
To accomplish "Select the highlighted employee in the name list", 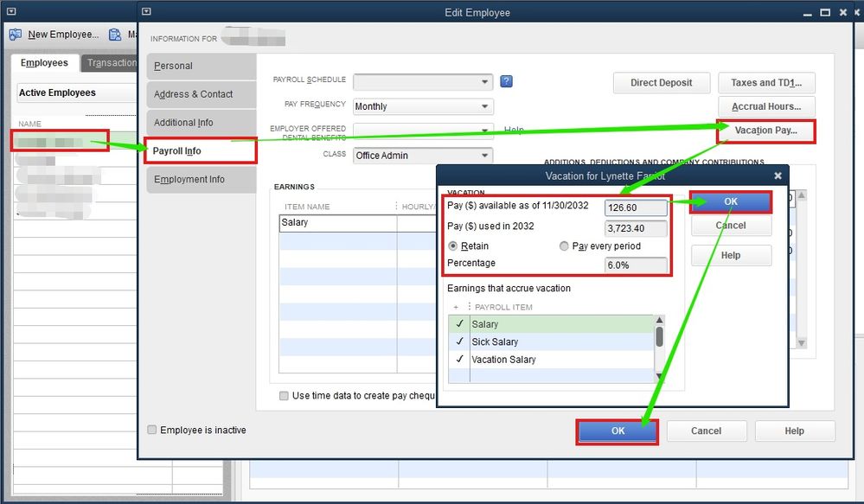I will [x=60, y=142].
